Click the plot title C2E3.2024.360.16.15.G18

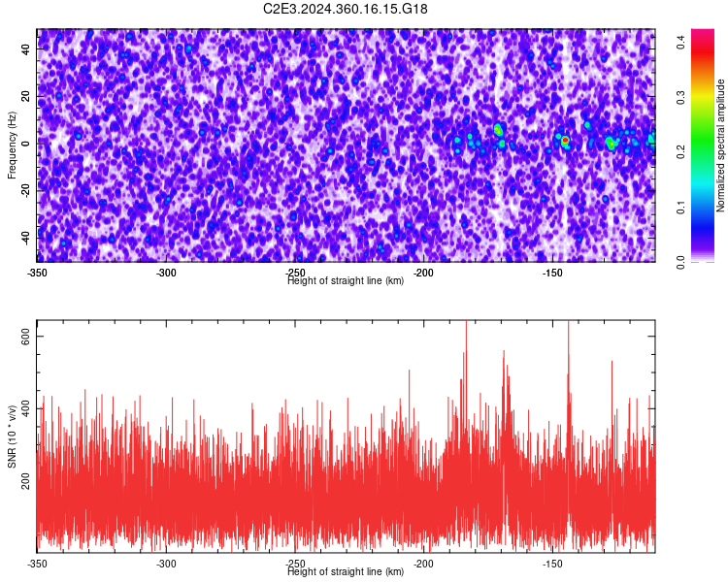click(346, 9)
